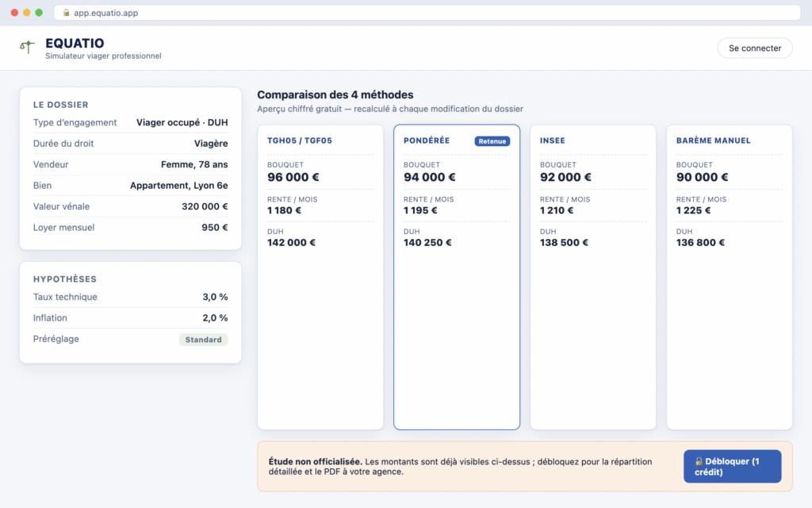Click the '142 000 €' DUH amount
This screenshot has height=508, width=812.
click(291, 243)
